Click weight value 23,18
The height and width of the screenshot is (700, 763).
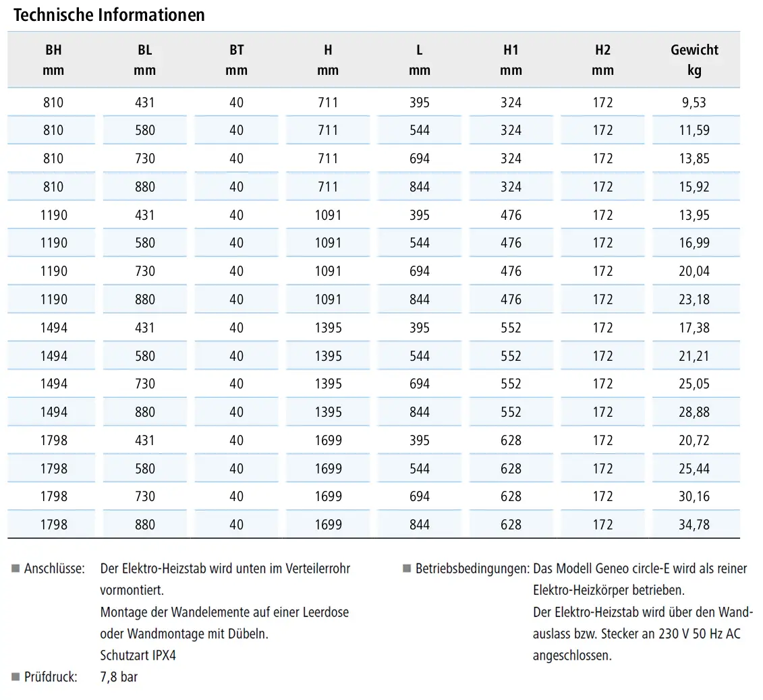tap(694, 299)
